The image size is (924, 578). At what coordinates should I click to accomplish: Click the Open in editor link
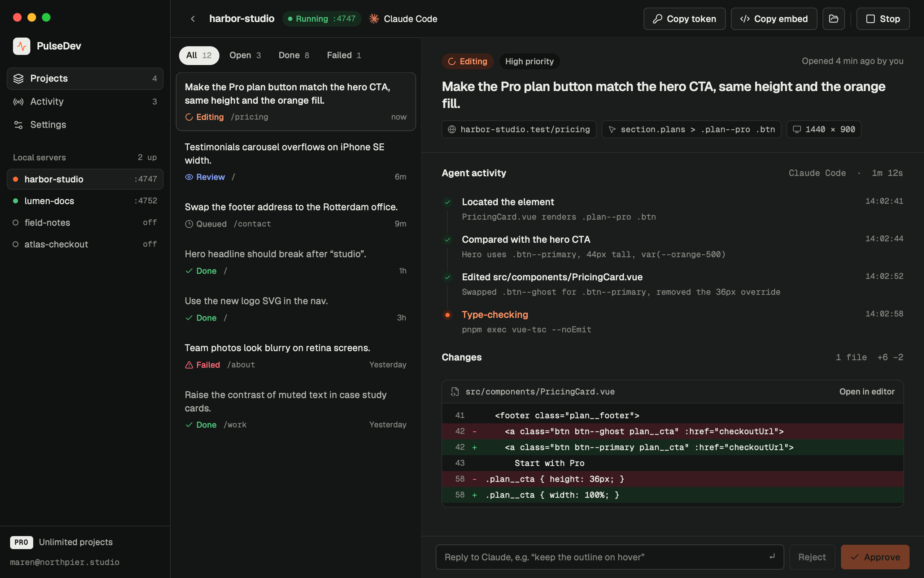pyautogui.click(x=867, y=392)
